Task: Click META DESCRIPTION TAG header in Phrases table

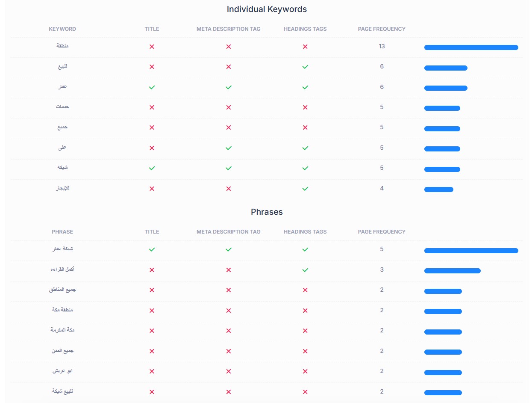Action: coord(229,232)
